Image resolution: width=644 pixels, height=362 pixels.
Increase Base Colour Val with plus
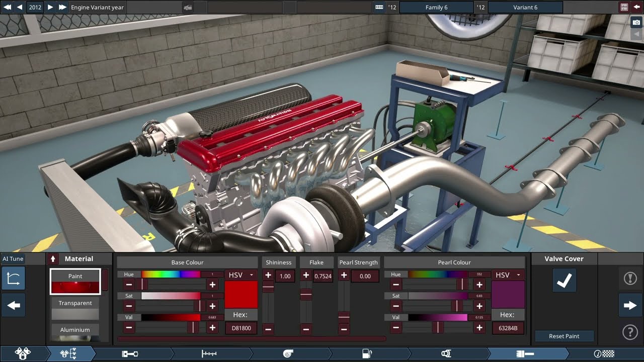pos(212,328)
